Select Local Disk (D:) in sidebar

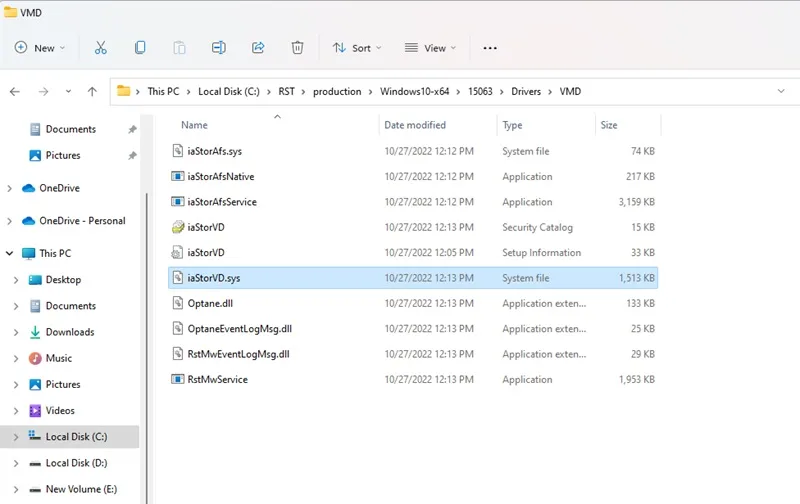[76, 463]
